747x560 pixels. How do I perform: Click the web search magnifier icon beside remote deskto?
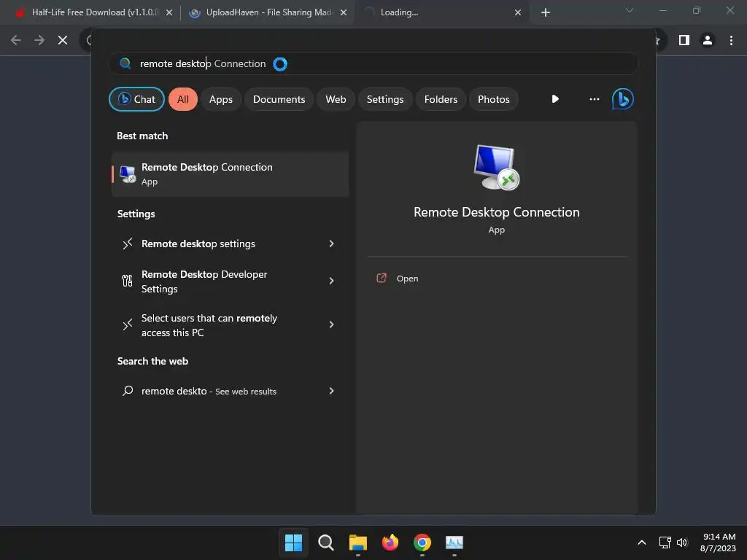[127, 391]
